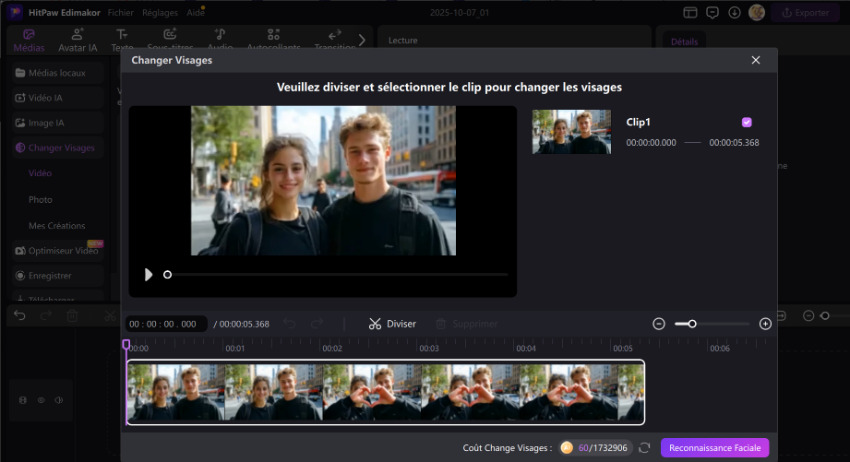Zoom in the timeline with plus icon
Image resolution: width=850 pixels, height=462 pixels.
click(x=765, y=324)
